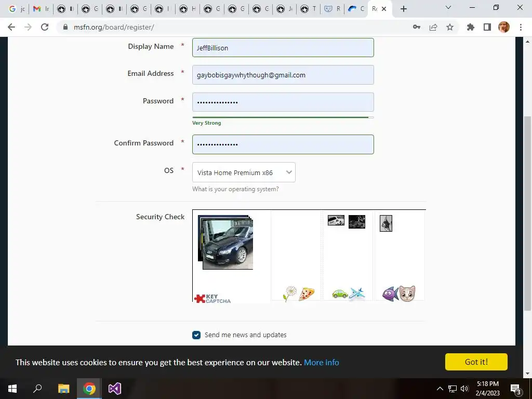532x399 pixels.
Task: Click the daisy flower captcha icon
Action: (290, 294)
